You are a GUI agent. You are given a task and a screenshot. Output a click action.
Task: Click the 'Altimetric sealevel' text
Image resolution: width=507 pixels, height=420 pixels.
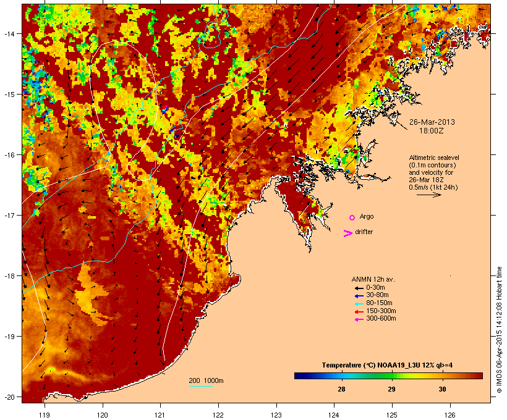pos(434,157)
